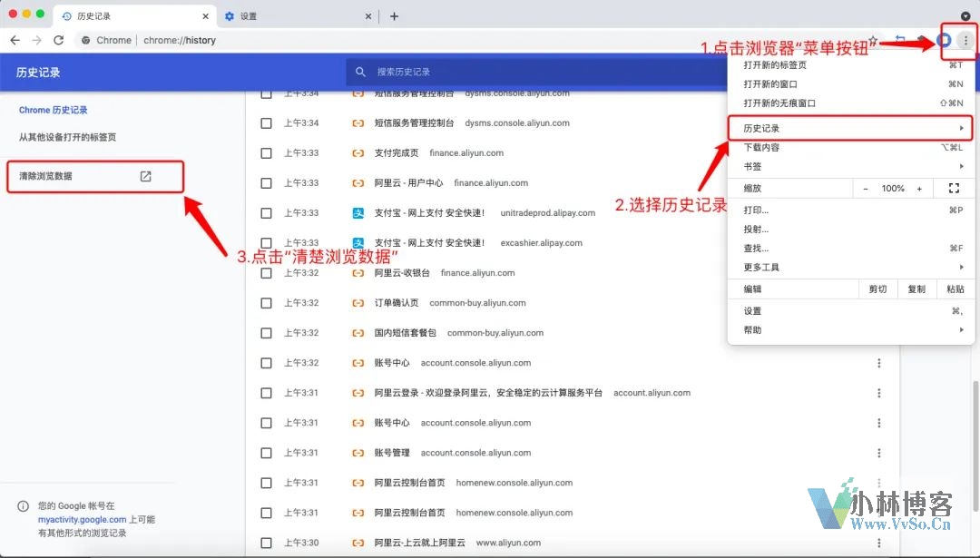980x558 pixels.
Task: Select checkbox for 阿里云 - 用户中心 entry
Action: (x=266, y=183)
